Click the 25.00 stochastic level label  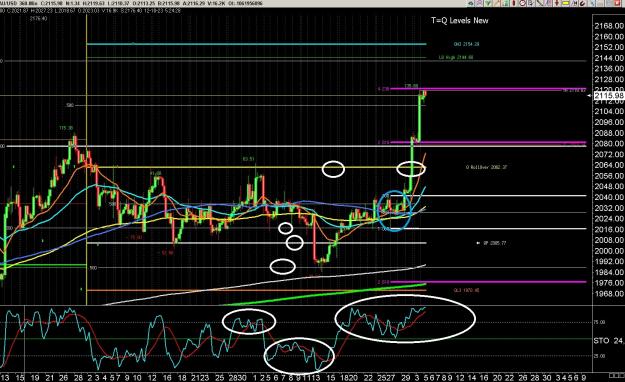point(599,356)
